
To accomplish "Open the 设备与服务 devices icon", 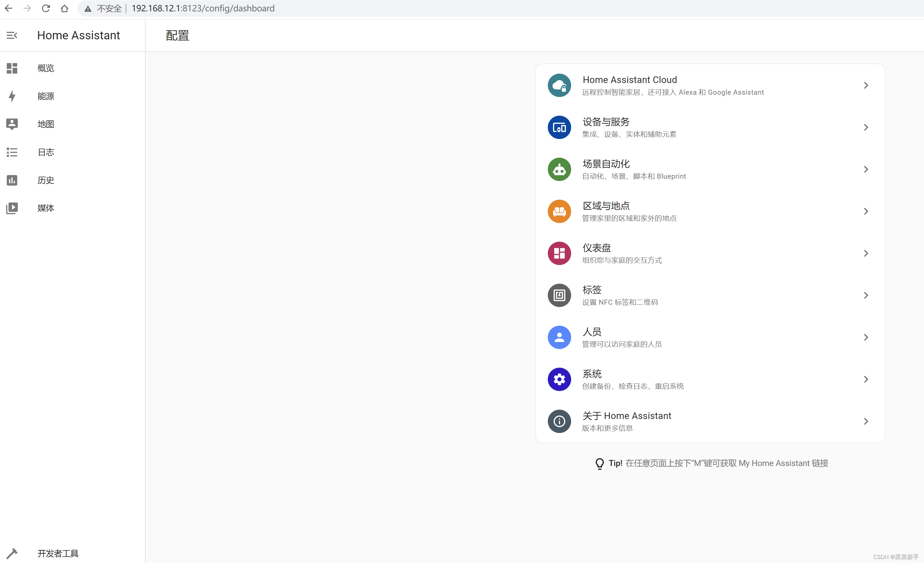I will (559, 127).
